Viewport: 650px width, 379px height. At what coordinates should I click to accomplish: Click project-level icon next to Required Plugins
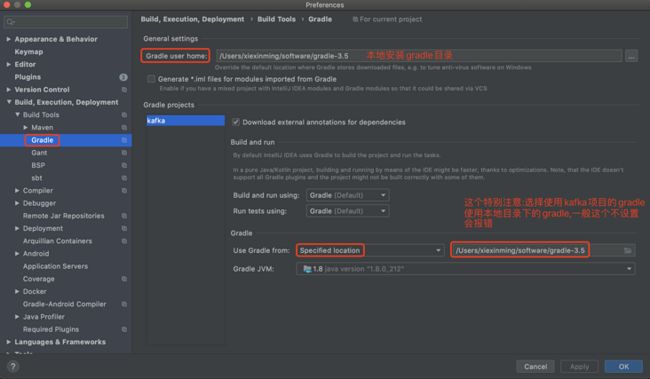[124, 329]
